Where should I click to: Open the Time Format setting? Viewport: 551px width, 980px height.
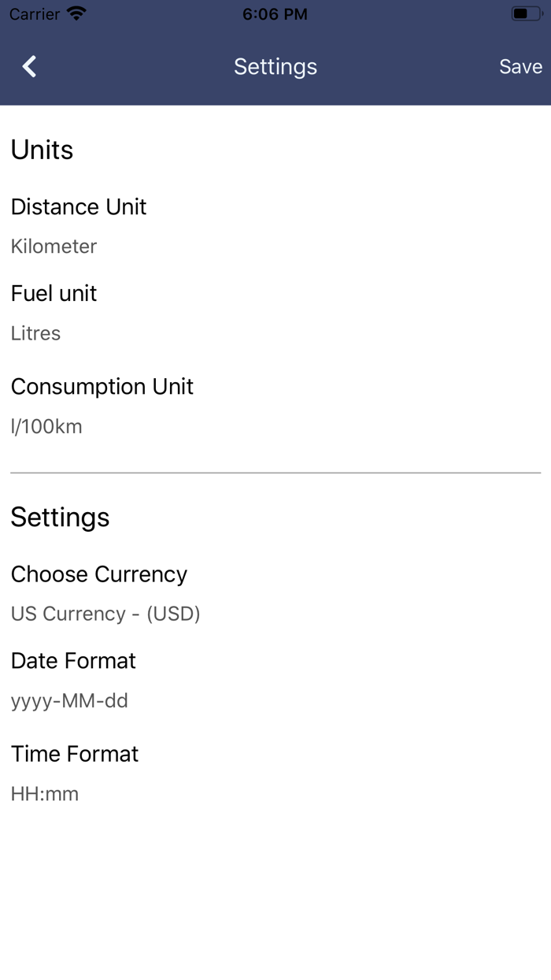click(75, 753)
